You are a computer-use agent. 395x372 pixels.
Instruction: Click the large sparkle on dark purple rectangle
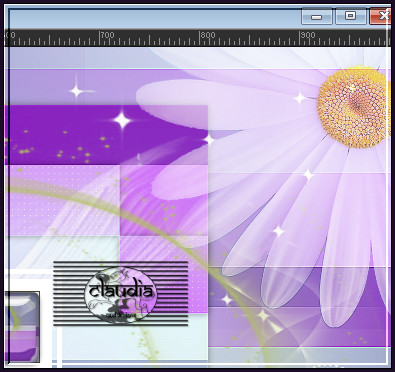tap(122, 120)
